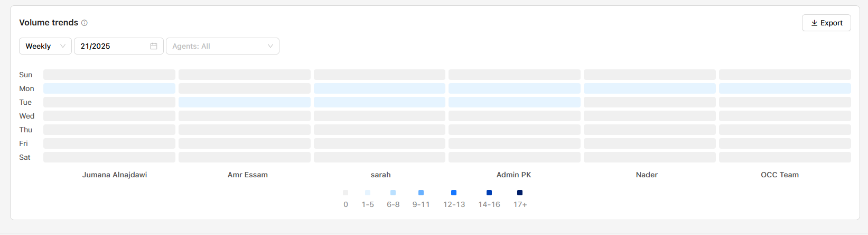Select the 14-16 legend swatch

489,193
